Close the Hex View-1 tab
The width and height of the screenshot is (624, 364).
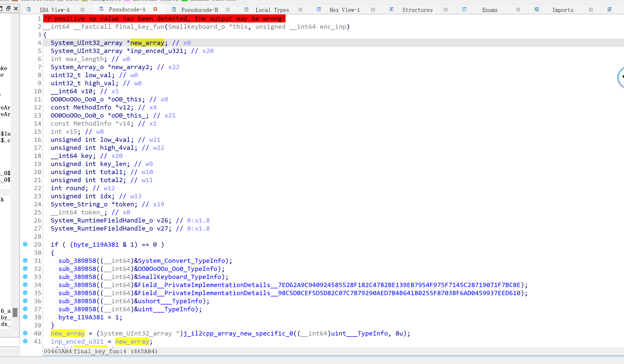(x=373, y=10)
